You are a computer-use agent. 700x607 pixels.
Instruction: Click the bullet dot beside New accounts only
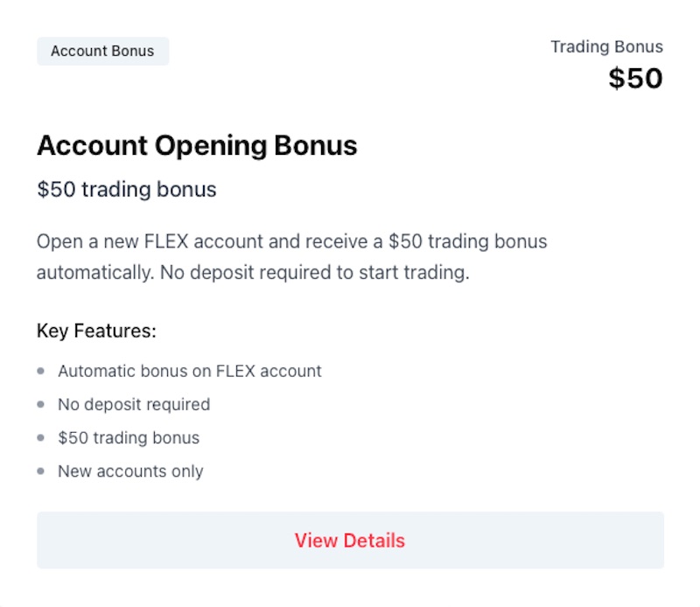point(38,471)
